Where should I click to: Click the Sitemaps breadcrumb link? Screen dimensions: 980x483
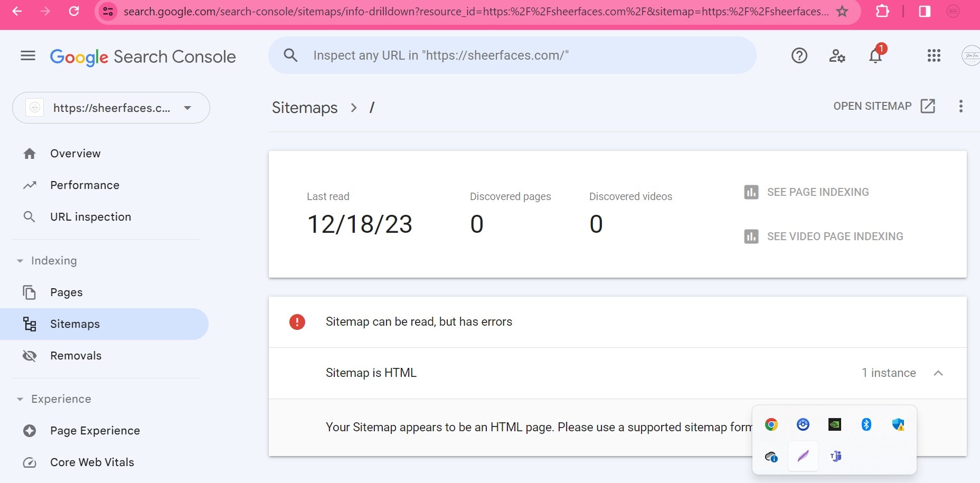305,108
